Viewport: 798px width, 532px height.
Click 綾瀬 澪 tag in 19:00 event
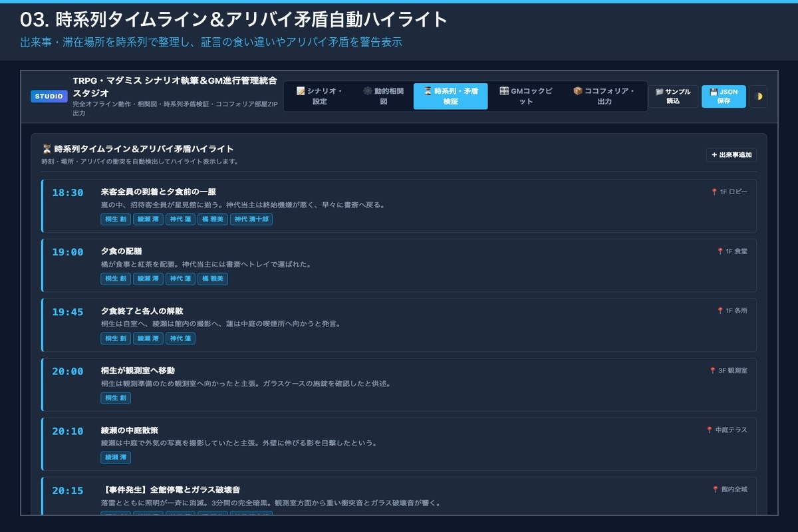[x=148, y=279]
